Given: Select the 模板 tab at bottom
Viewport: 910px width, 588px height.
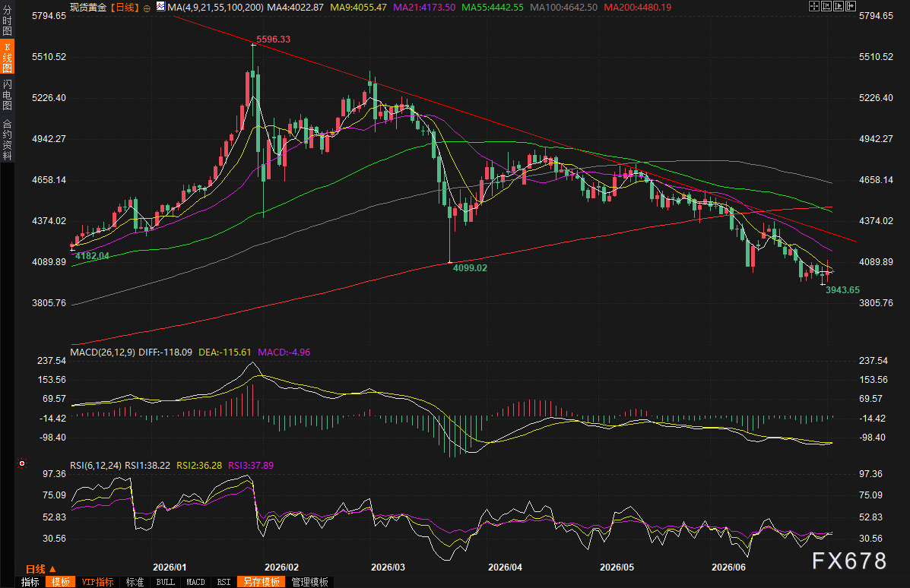Looking at the screenshot, I should point(60,582).
